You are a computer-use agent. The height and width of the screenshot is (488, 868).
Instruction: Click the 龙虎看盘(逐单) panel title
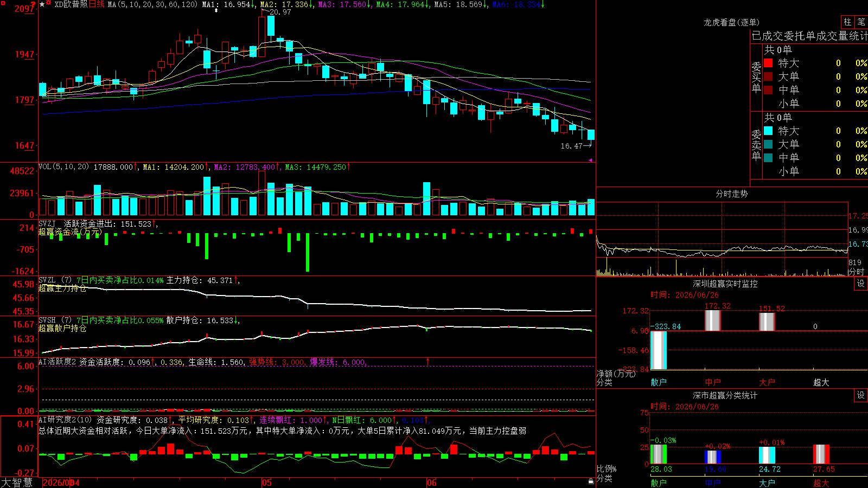tap(731, 22)
